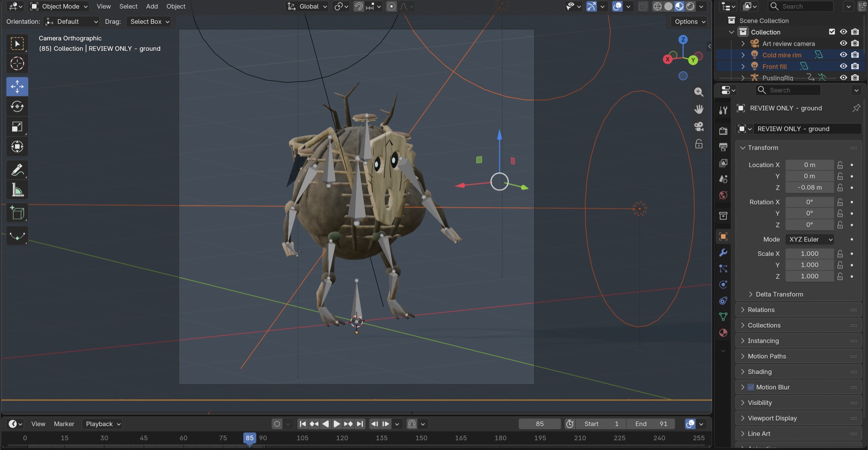
Task: Open the Output properties tab
Action: [x=723, y=147]
